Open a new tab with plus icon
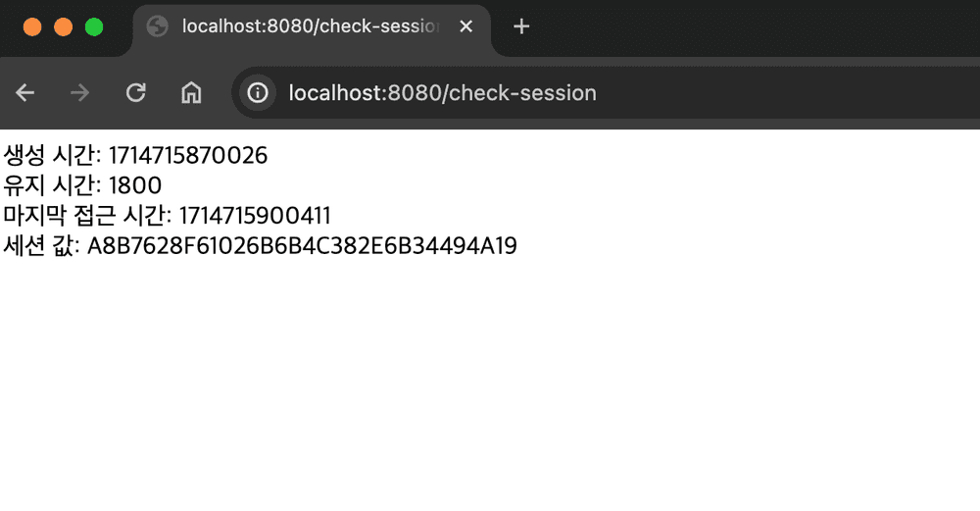Image resolution: width=980 pixels, height=511 pixels. coord(521,26)
